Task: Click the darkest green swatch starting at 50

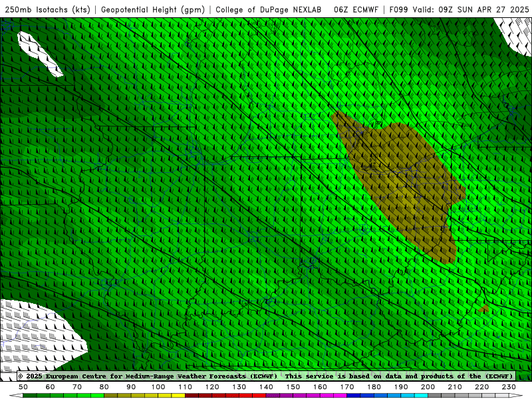Action: (30, 396)
